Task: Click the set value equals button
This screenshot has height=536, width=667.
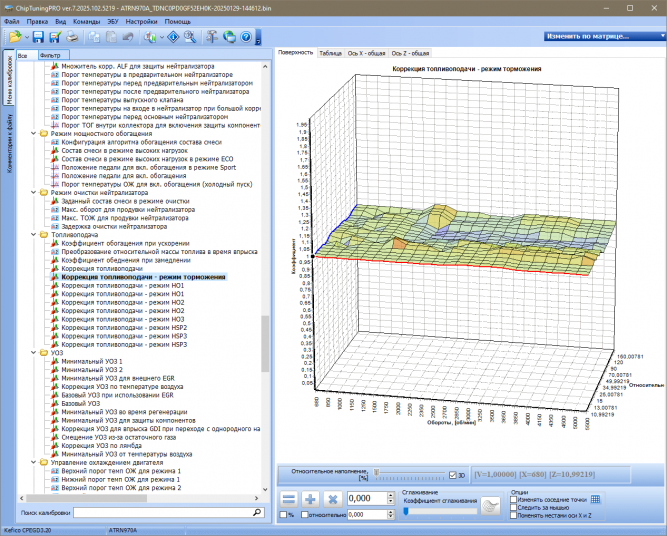Action: pos(289,499)
